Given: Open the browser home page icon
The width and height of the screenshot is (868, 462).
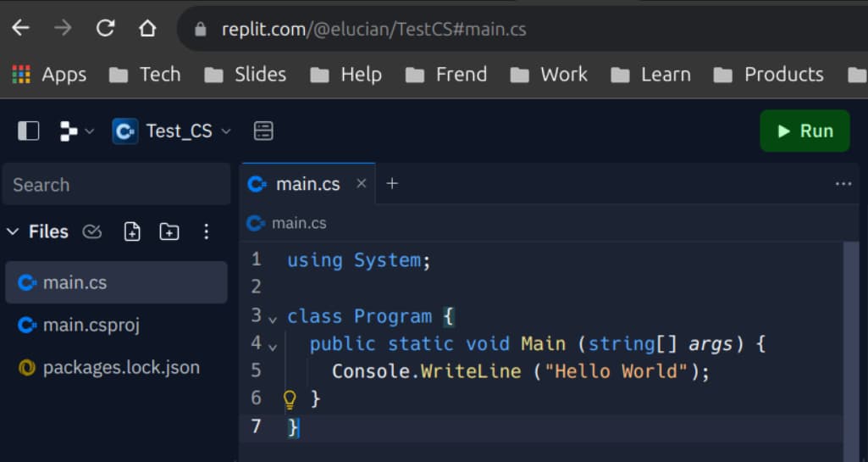Looking at the screenshot, I should pyautogui.click(x=147, y=28).
